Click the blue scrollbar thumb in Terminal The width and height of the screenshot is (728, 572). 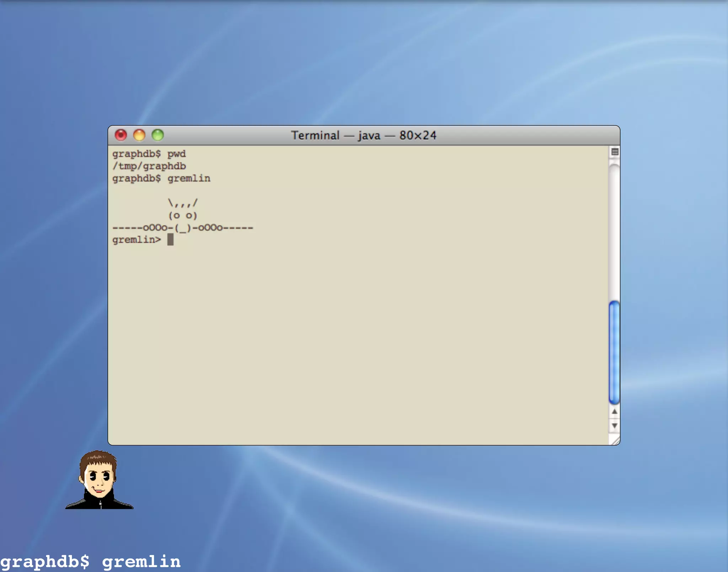[x=614, y=352]
